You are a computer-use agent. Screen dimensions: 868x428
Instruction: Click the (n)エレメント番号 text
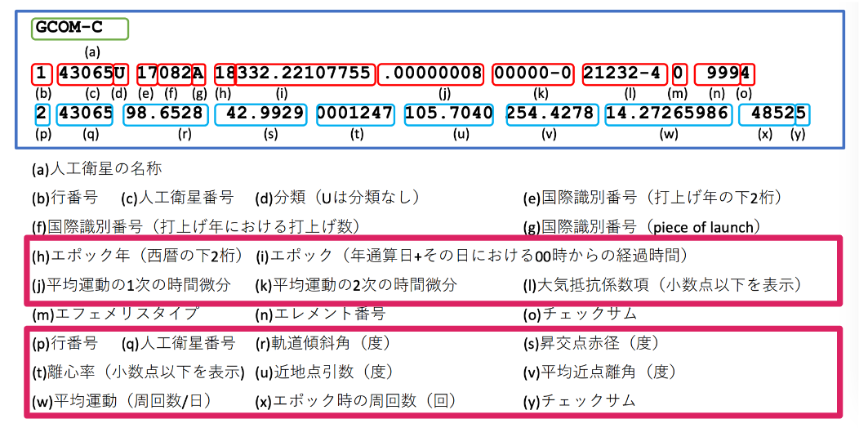pyautogui.click(x=320, y=314)
